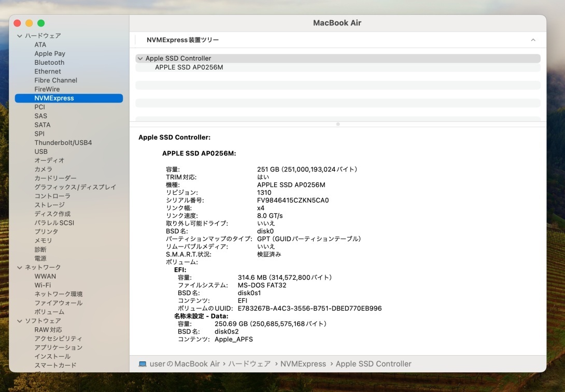Select アプリケーション in the sidebar
This screenshot has width=565, height=392.
tap(59, 347)
